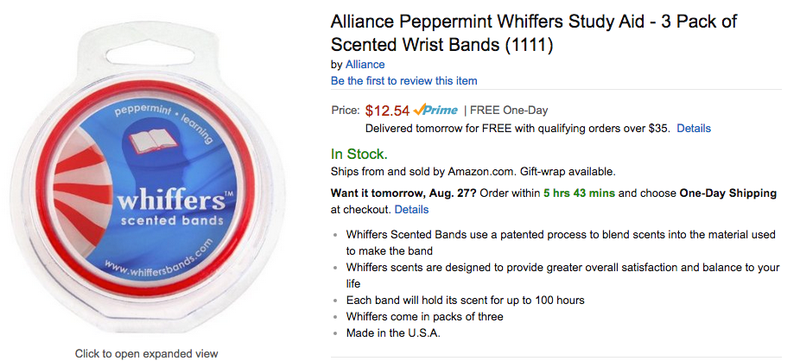Click the book icon on product packaging
Screen dimensions: 800x361
(151, 142)
